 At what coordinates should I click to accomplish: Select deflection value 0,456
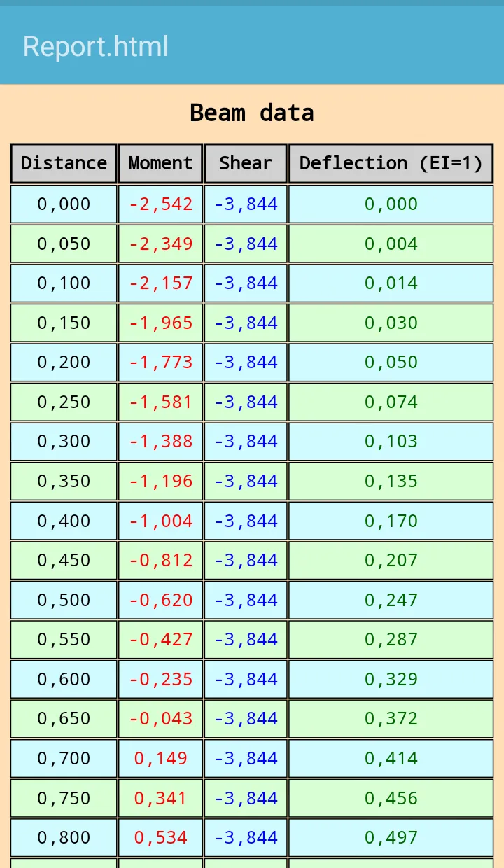click(x=391, y=798)
